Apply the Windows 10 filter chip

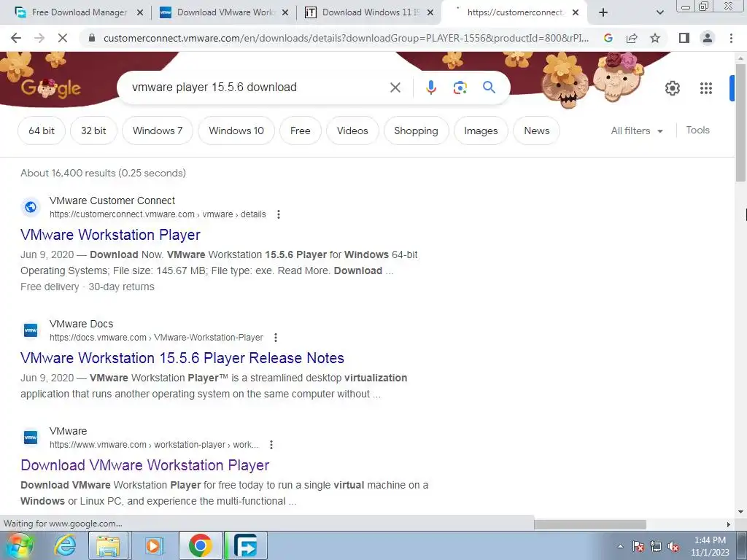(236, 131)
